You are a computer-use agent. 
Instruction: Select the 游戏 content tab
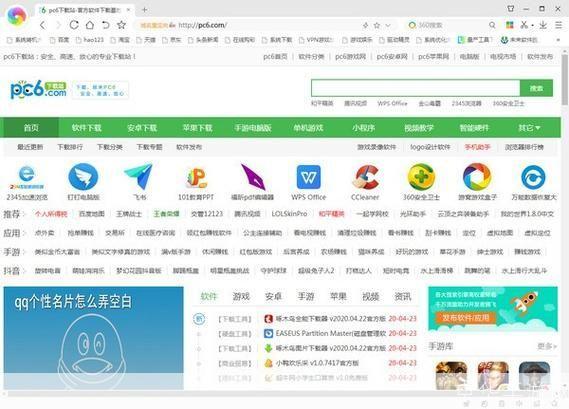(241, 296)
